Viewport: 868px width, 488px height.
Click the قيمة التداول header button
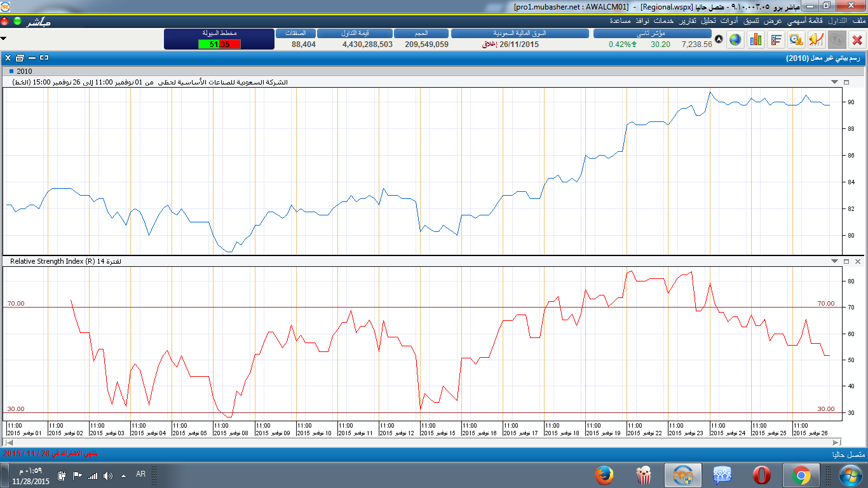[x=355, y=33]
